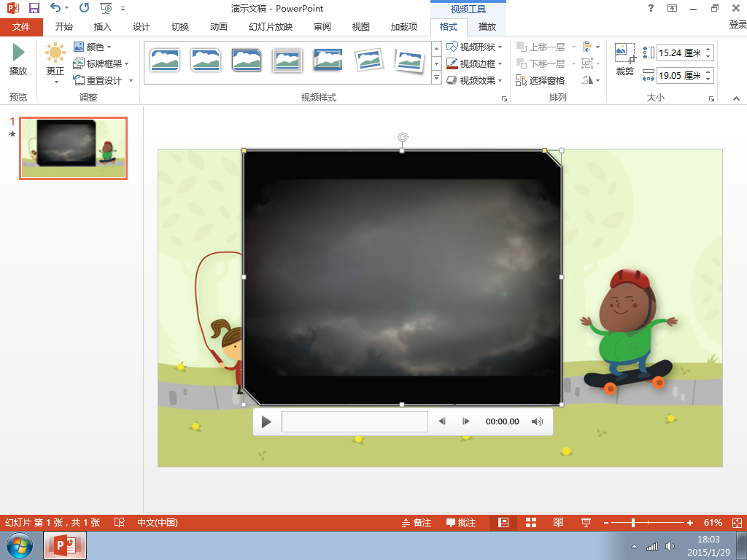Click the zoom slider handle
Image resolution: width=747 pixels, height=560 pixels.
point(633,522)
